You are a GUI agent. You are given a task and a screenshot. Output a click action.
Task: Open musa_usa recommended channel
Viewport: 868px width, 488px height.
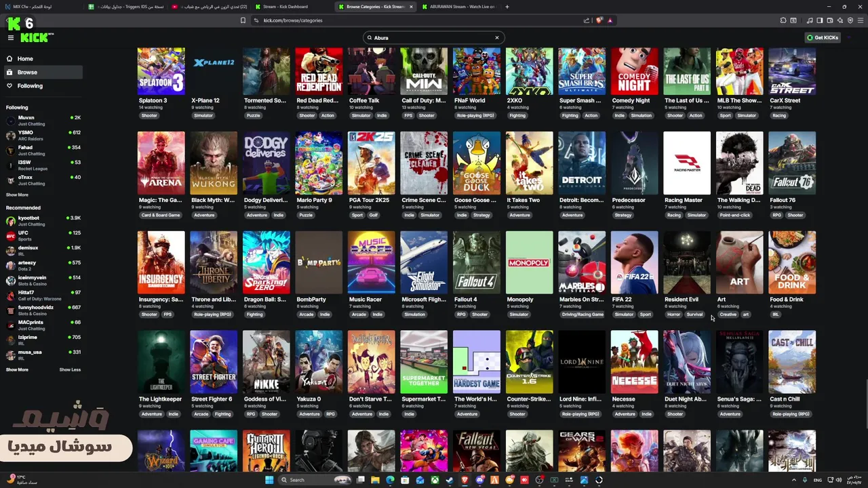click(43, 355)
